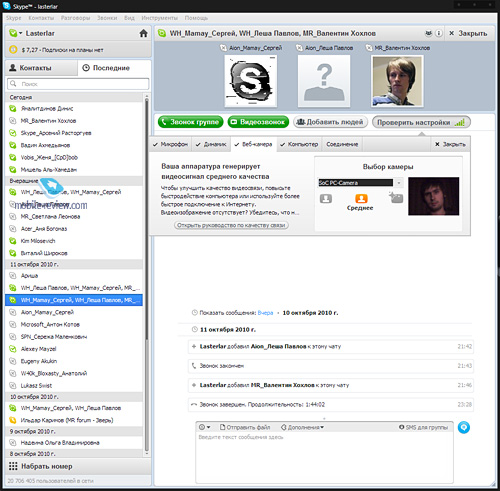Select Kim Milosevich in the list
The width and height of the screenshot is (500, 491).
tap(74, 241)
